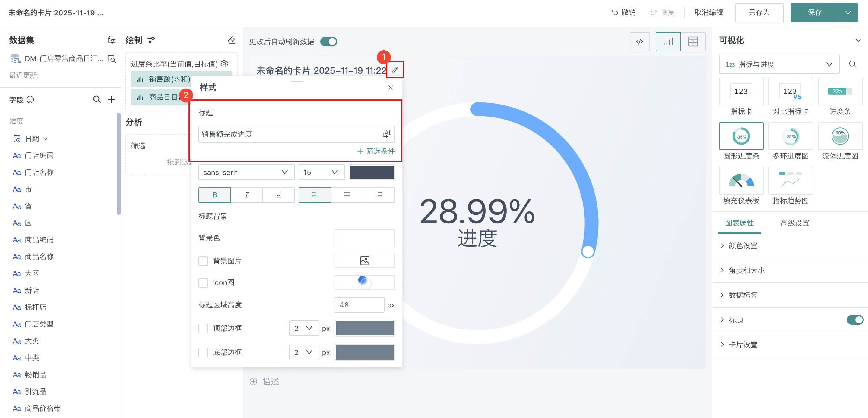868x418 pixels.
Task: Switch to table view icon
Action: click(693, 42)
